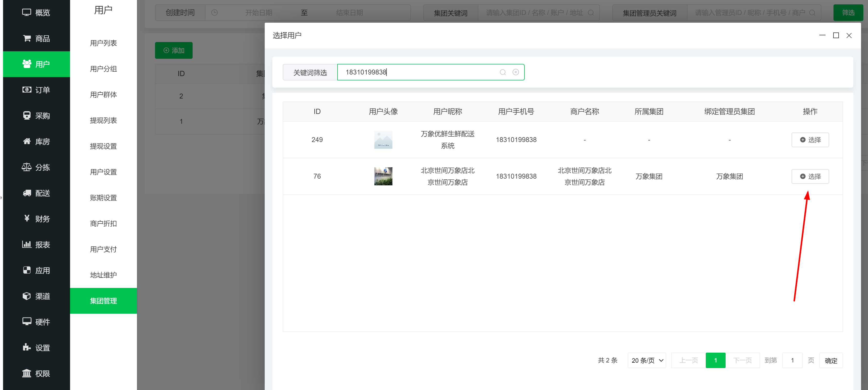868x390 pixels.
Task: Open the 渠道 channels section
Action: pos(36,296)
